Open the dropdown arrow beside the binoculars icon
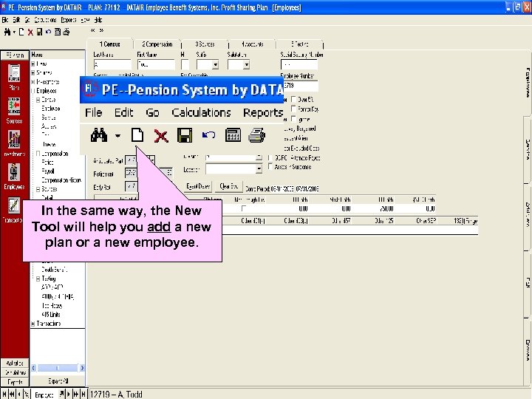 click(x=13, y=33)
